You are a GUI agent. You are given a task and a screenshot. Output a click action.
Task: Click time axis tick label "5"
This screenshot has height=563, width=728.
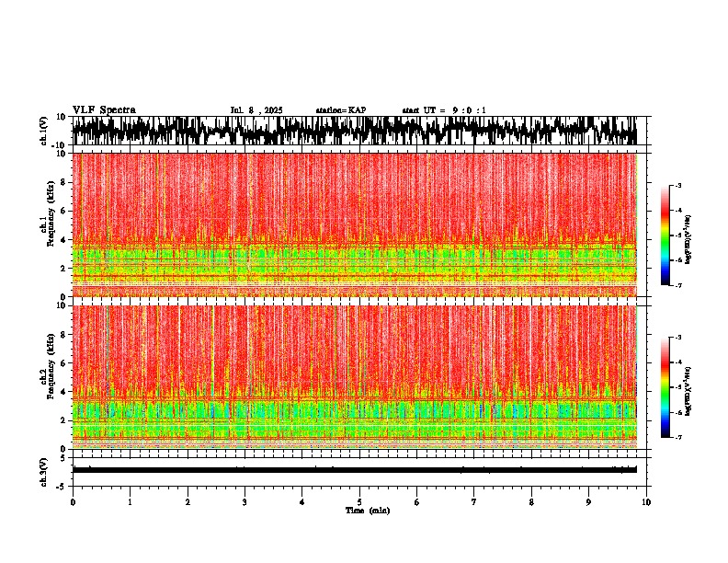tap(359, 502)
